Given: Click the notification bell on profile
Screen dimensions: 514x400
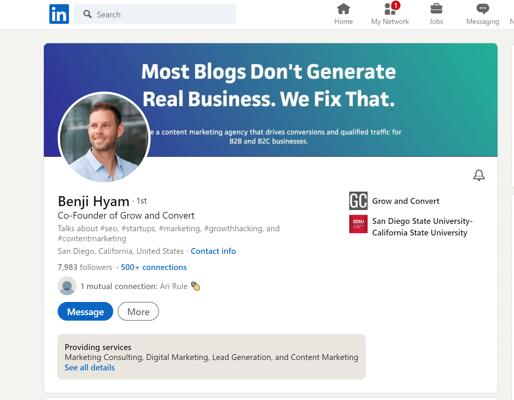Looking at the screenshot, I should click(479, 175).
